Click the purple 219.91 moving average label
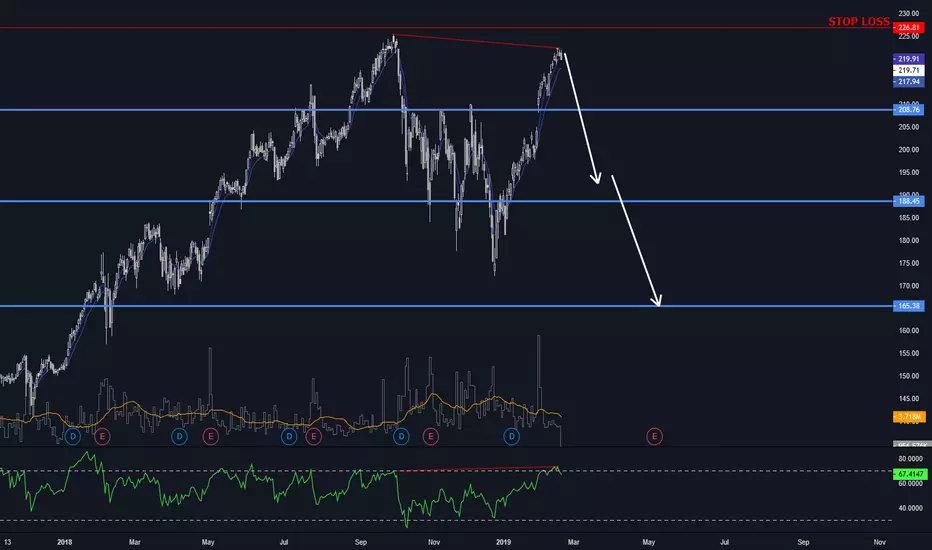This screenshot has width=932, height=550. click(x=909, y=59)
